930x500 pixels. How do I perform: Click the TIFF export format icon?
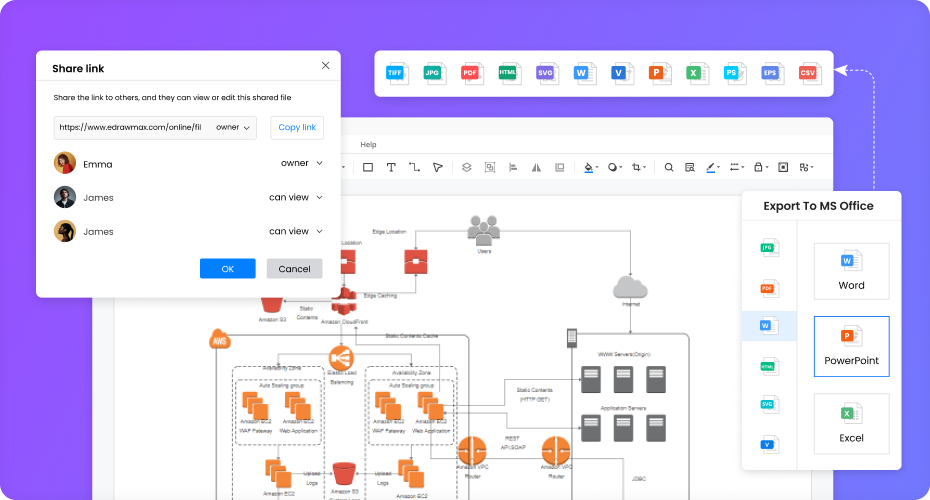point(397,73)
